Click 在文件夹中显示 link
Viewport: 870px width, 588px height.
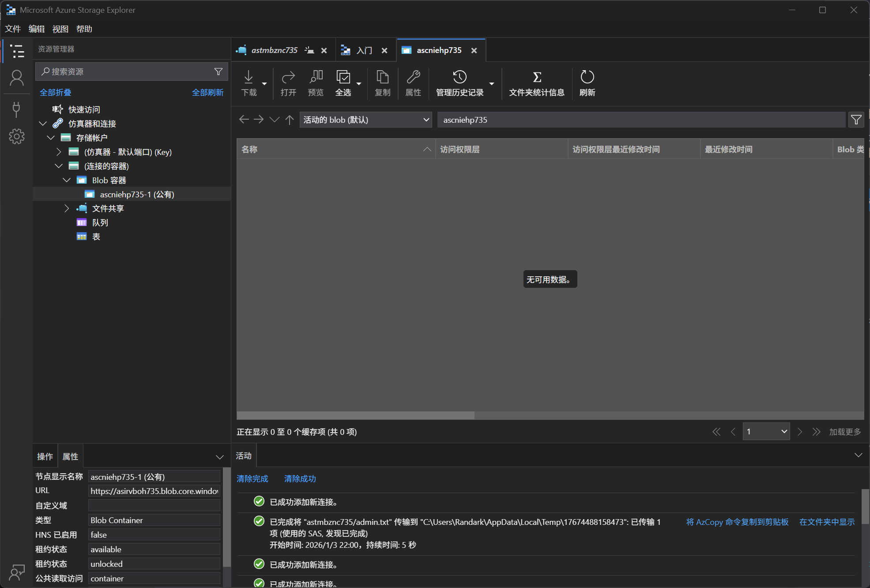[827, 522]
